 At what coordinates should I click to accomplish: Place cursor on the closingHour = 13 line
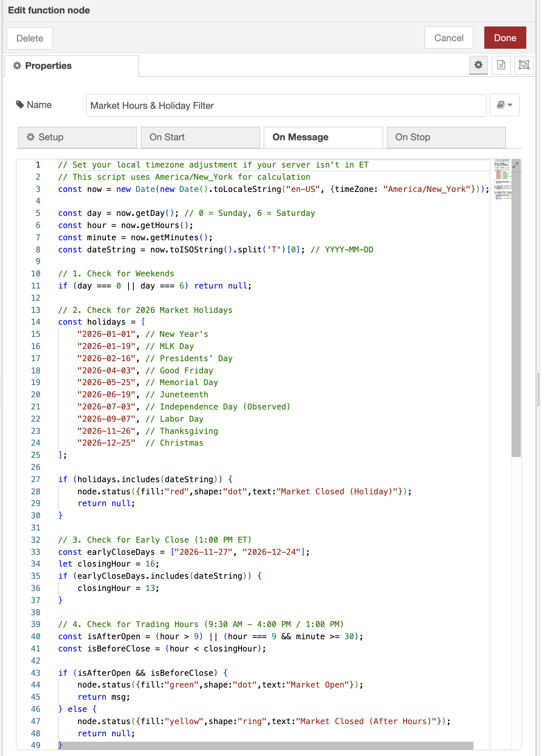118,588
